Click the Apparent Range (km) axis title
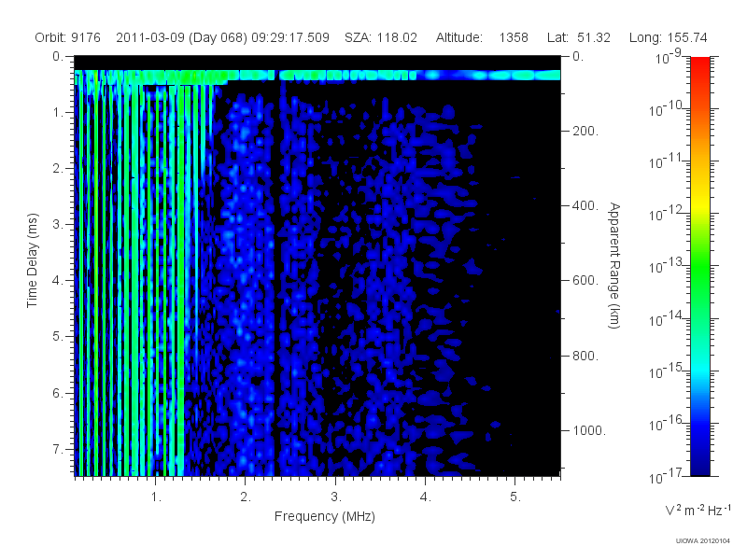The height and width of the screenshot is (560, 747). click(x=614, y=265)
